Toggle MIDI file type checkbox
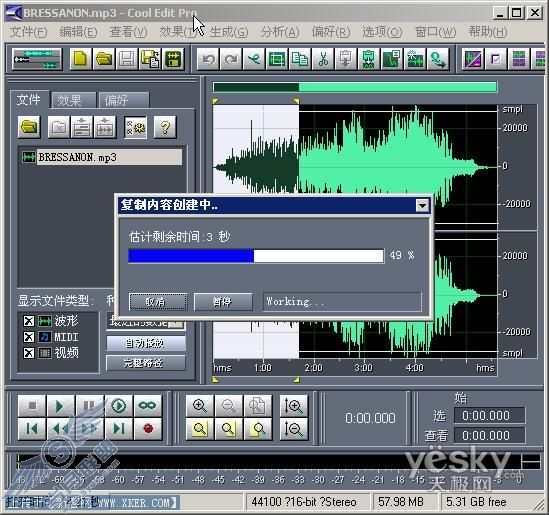The image size is (549, 515). [29, 337]
